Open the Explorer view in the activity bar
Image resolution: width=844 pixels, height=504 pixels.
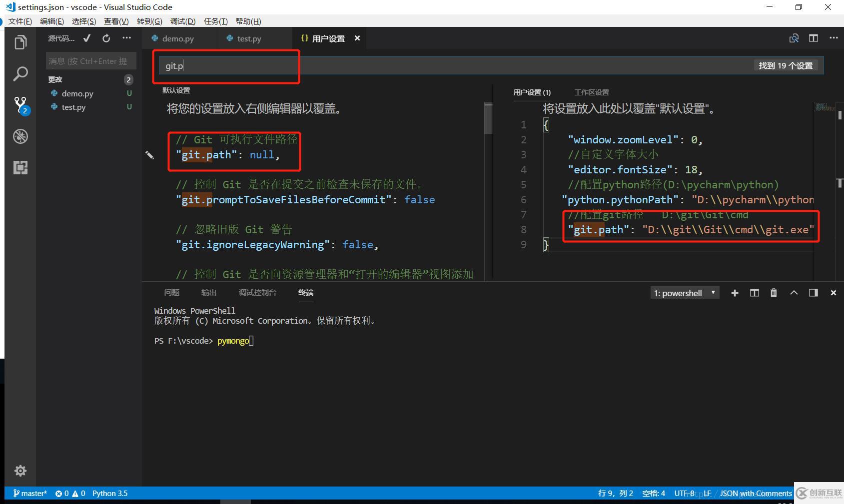pos(20,42)
